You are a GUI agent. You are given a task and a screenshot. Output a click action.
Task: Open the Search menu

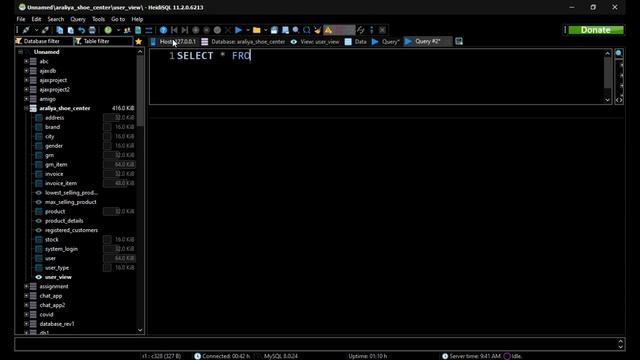click(56, 19)
